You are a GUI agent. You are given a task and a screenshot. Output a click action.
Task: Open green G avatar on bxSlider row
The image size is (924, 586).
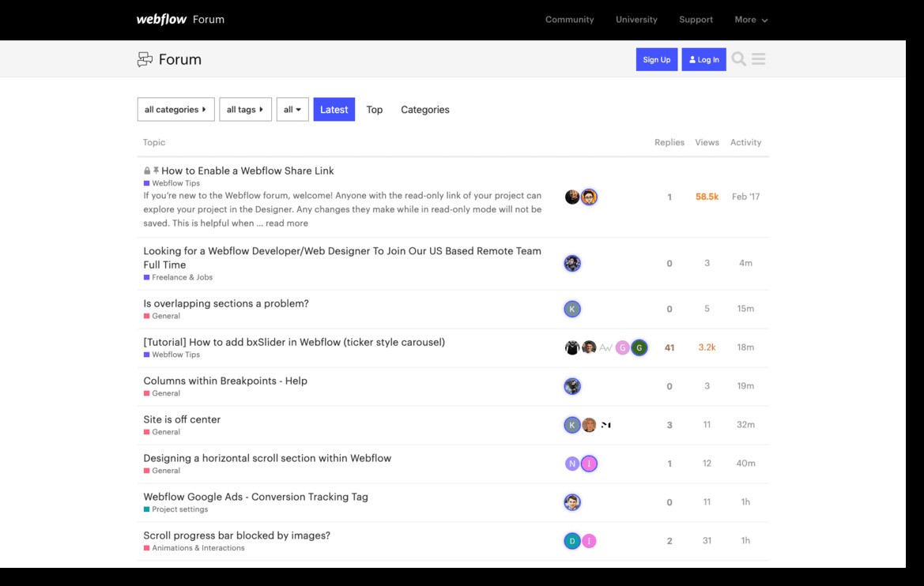pos(639,347)
